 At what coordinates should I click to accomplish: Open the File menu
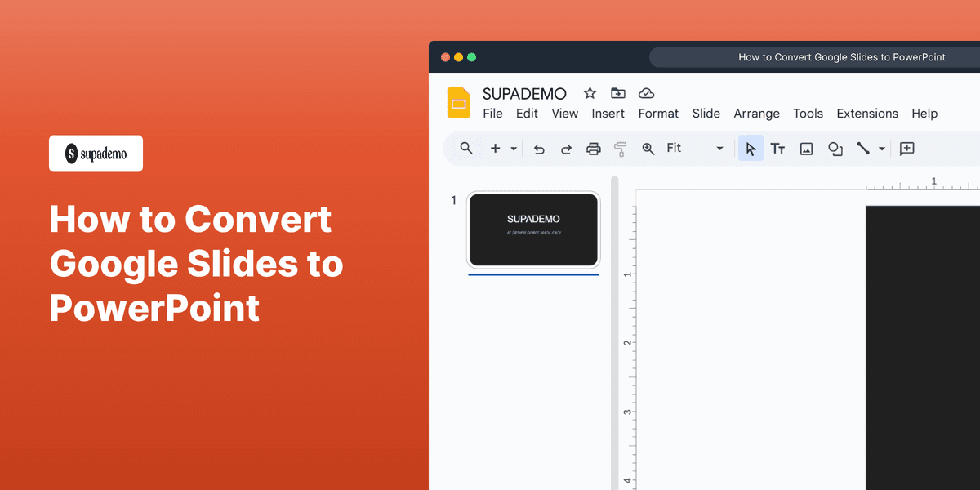pos(492,114)
